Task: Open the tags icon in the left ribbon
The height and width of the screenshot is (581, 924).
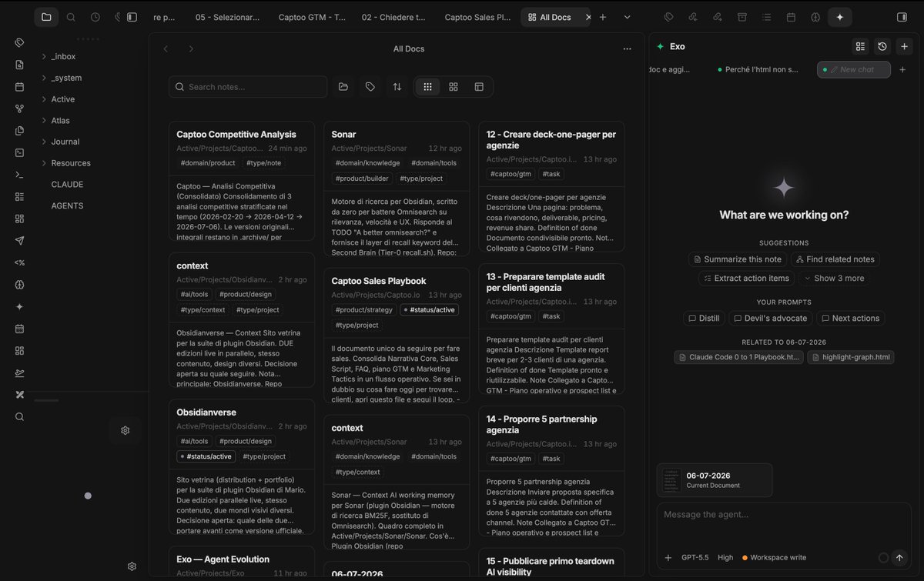Action: (x=19, y=42)
